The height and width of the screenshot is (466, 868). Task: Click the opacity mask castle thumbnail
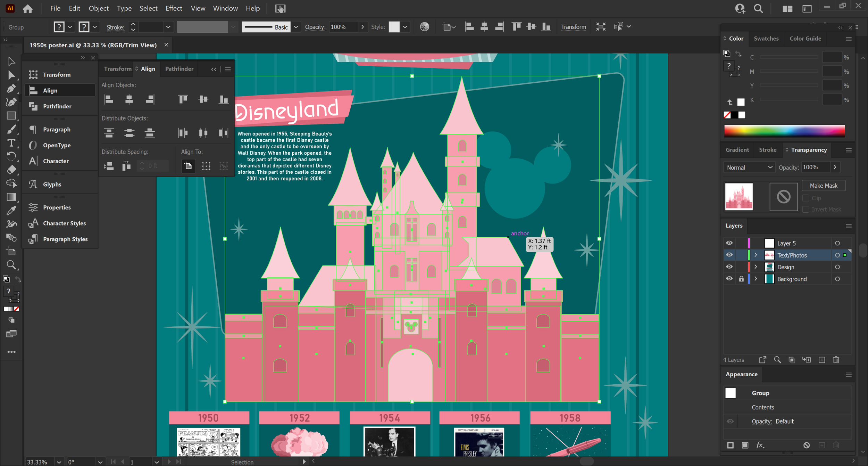coord(739,197)
